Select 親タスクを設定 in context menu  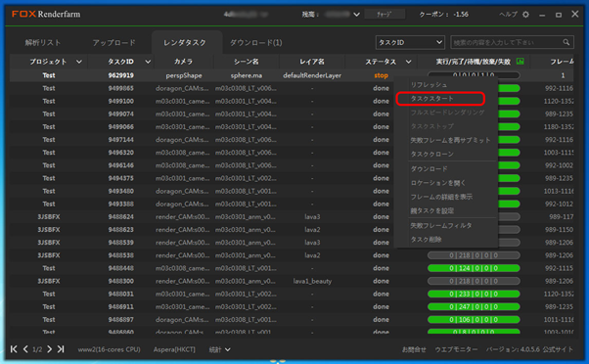point(432,210)
